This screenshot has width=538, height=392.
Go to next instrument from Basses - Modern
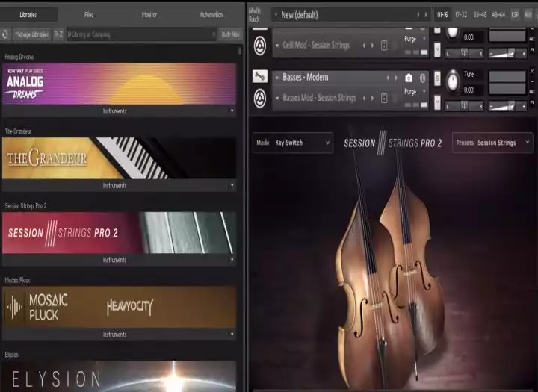tap(396, 78)
